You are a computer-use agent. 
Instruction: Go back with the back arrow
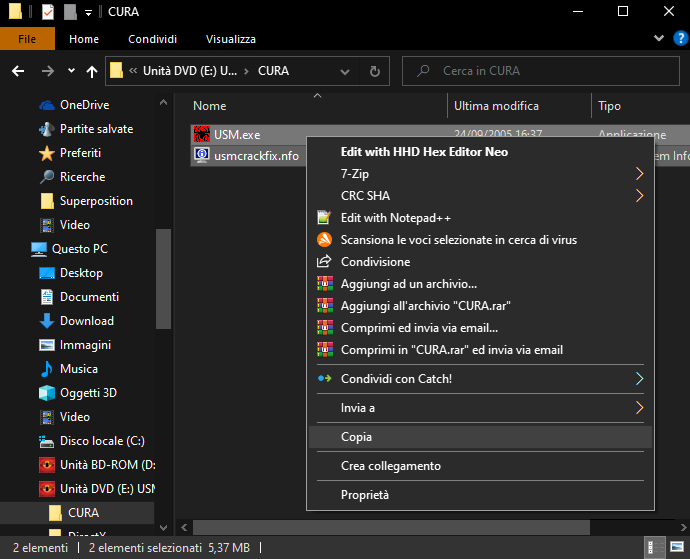click(x=18, y=71)
